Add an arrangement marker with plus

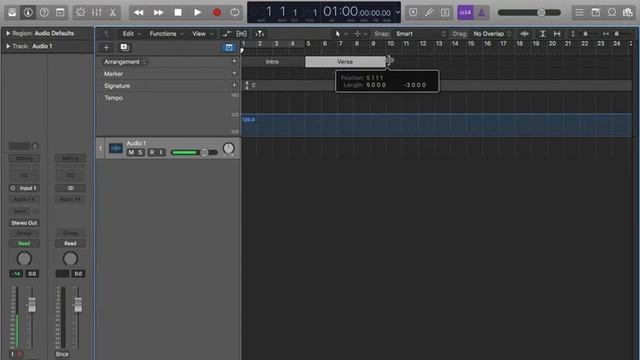[234, 61]
